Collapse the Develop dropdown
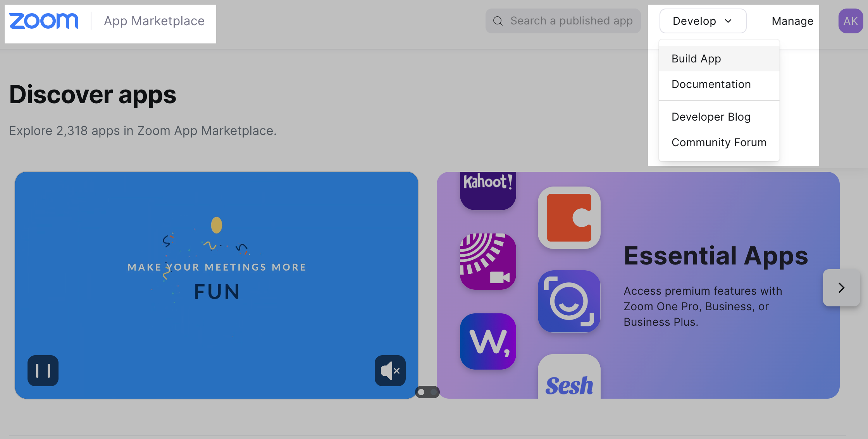The width and height of the screenshot is (868, 439). click(703, 21)
